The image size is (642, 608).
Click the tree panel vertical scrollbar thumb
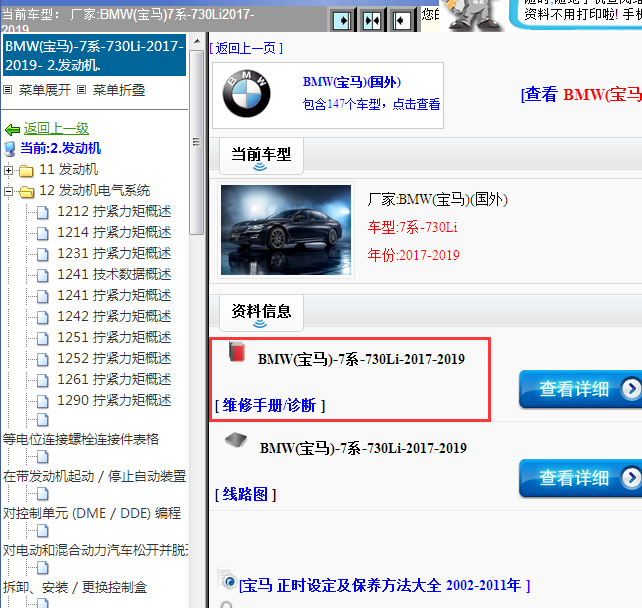point(197,142)
